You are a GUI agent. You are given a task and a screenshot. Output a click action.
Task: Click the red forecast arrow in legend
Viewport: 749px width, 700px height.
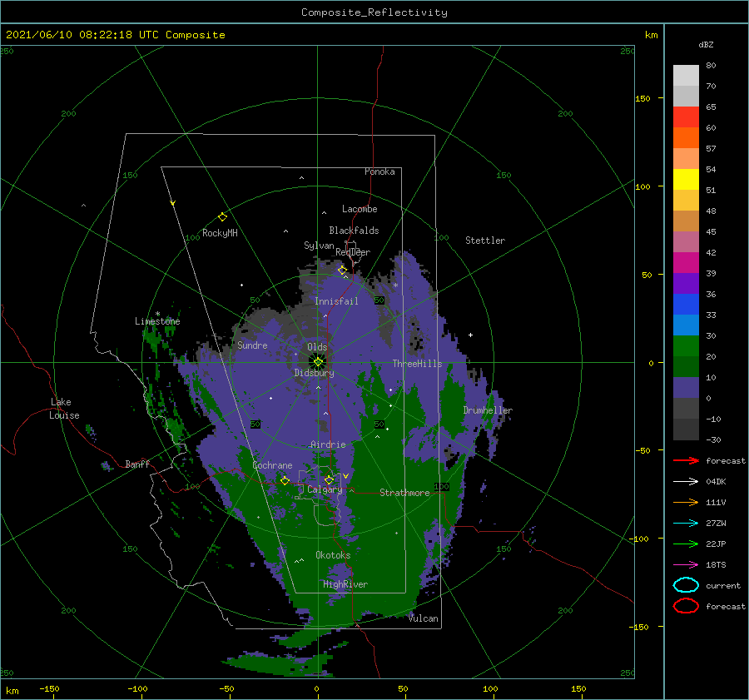coord(686,460)
